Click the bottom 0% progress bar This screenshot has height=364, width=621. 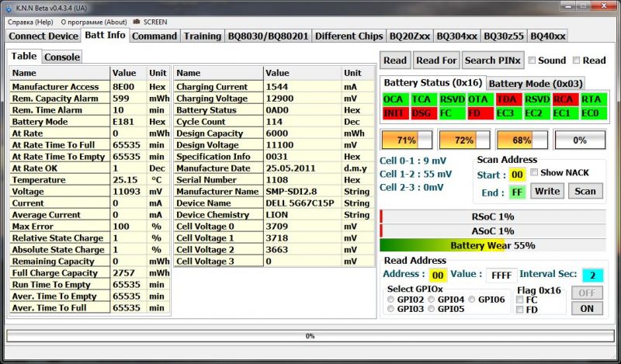310,336
